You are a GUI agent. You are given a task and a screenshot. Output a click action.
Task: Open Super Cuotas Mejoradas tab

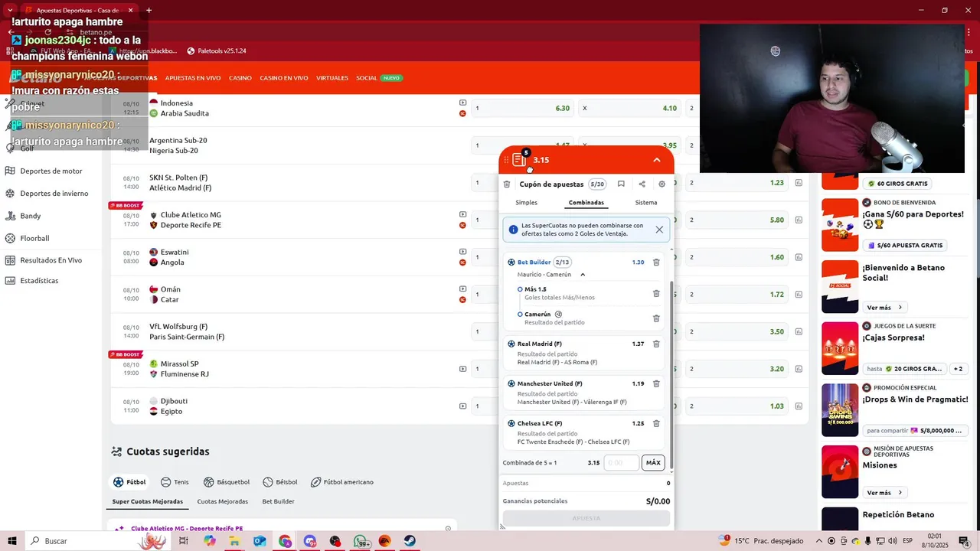point(148,502)
